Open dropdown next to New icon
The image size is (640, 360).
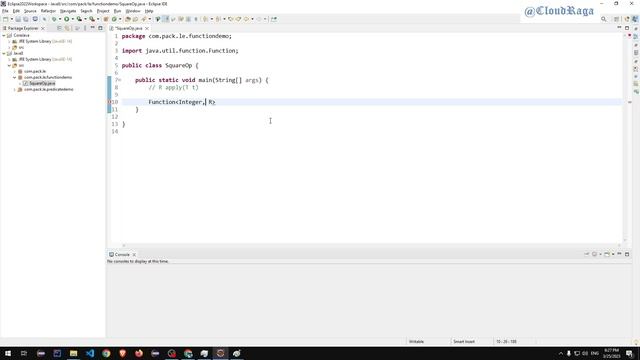coord(11,19)
